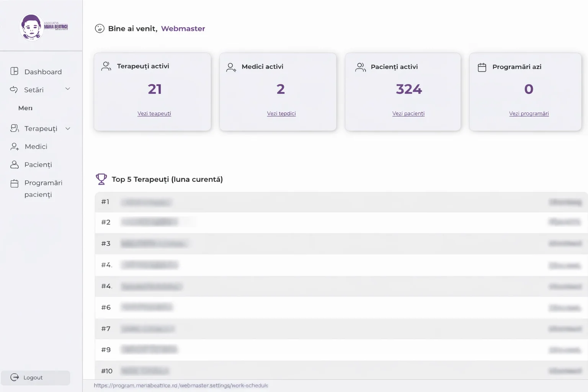Expand the Setări submenu chevron
This screenshot has height=392, width=588.
click(68, 89)
